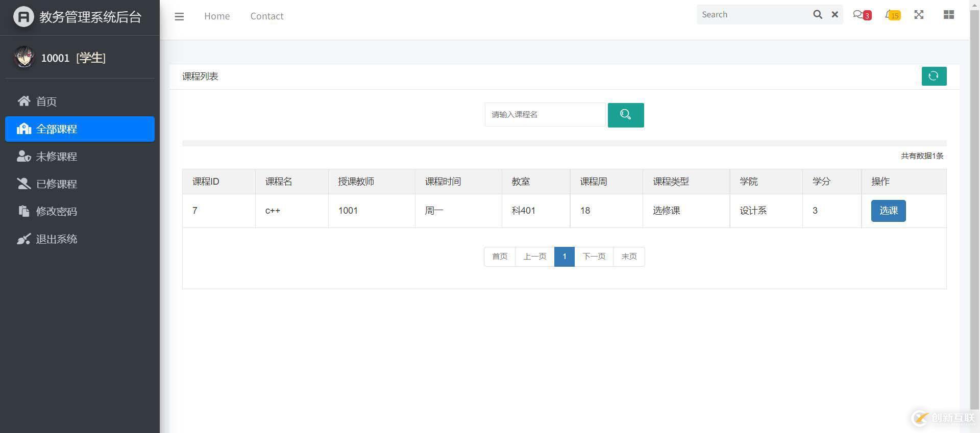Viewport: 980px width, 433px height.
Task: Click the 课程列表 panel title
Action: click(x=200, y=77)
